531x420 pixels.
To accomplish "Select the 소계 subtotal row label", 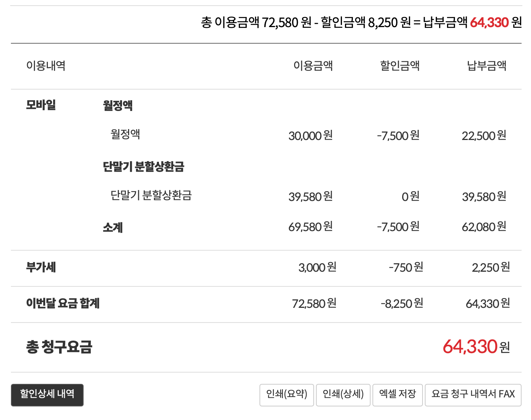I will tap(113, 227).
